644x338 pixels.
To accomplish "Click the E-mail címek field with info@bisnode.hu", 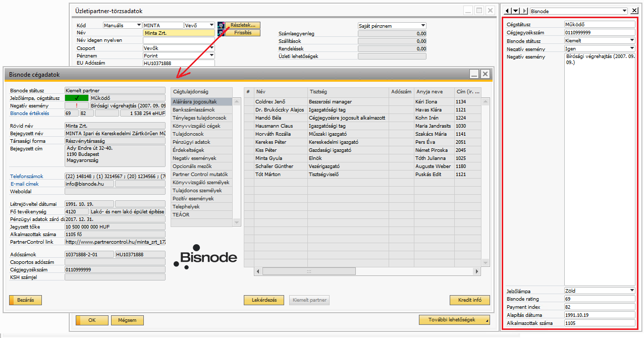I will coord(89,184).
